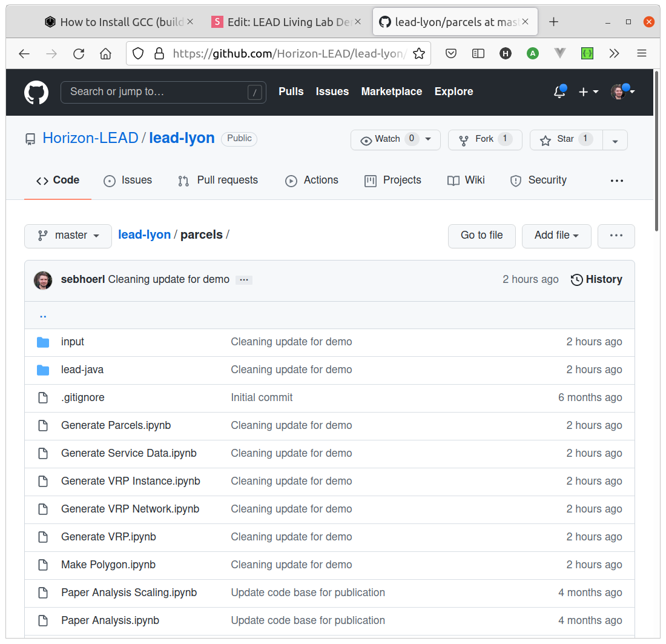This screenshot has height=644, width=666.
Task: Go to GitHub home via Octocat logo
Action: tap(36, 92)
